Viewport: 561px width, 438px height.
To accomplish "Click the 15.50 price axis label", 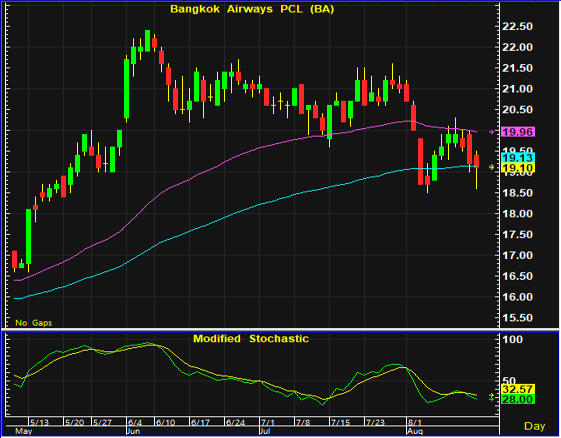I will (x=517, y=317).
